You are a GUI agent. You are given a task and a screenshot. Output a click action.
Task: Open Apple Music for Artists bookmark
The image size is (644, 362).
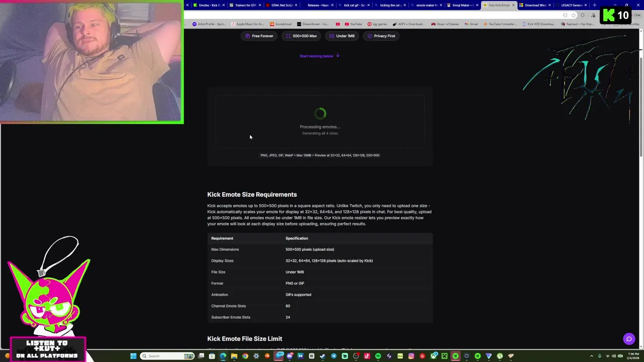[x=247, y=24]
